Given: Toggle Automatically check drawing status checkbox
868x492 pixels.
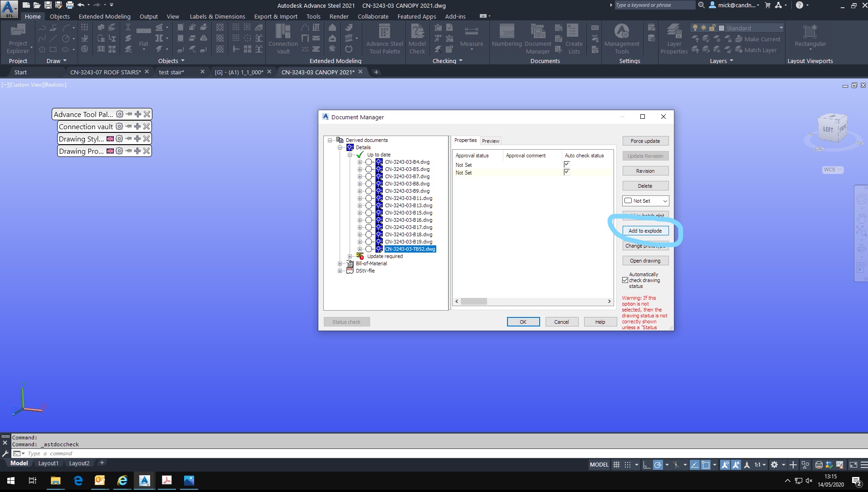Looking at the screenshot, I should [625, 280].
